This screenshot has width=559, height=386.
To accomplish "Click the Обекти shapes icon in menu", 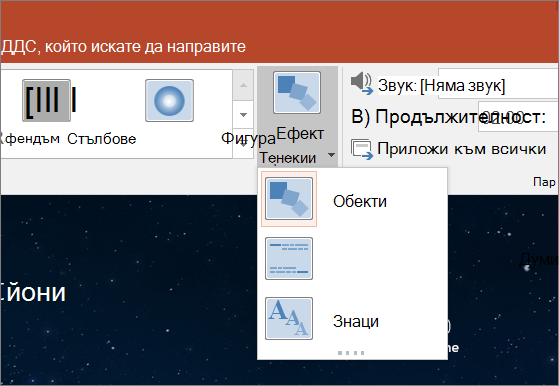I will pyautogui.click(x=289, y=199).
